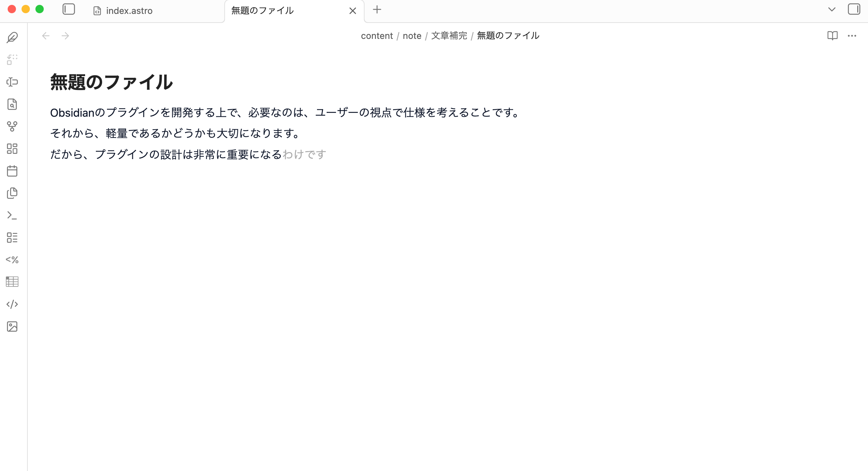Viewport: 868px width, 471px height.
Task: Click the dashed-squares undo ribbon icon
Action: 12,60
